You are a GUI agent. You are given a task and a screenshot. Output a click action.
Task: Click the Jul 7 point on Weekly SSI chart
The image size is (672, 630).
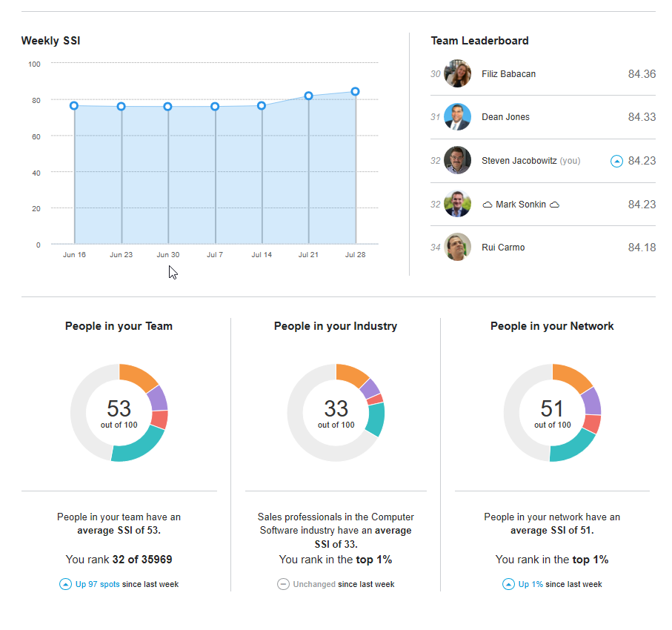pyautogui.click(x=215, y=107)
